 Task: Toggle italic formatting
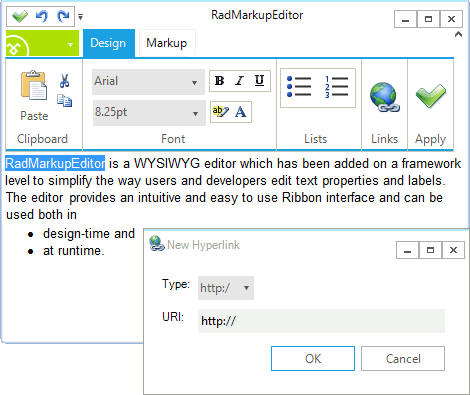point(239,81)
